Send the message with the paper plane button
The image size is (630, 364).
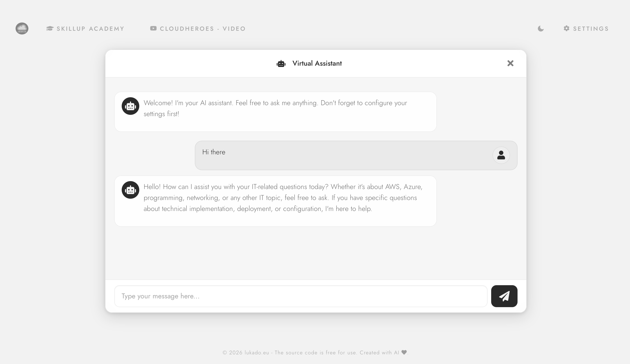click(504, 296)
